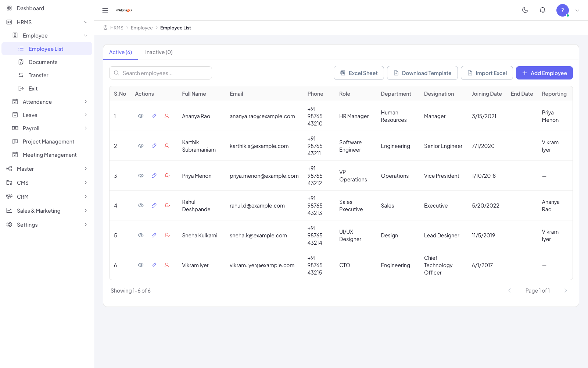This screenshot has width=588, height=368.
Task: Select the Active (6) tab
Action: click(121, 52)
